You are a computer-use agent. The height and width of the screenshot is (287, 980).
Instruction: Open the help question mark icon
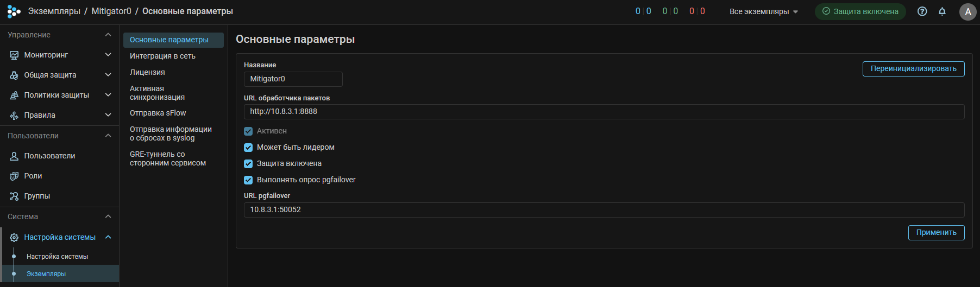(x=922, y=11)
